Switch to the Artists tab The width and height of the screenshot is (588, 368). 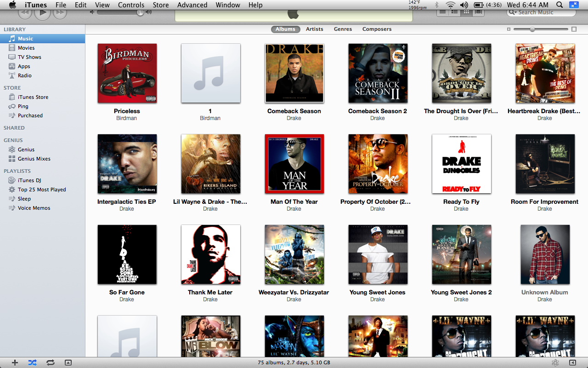(x=315, y=29)
